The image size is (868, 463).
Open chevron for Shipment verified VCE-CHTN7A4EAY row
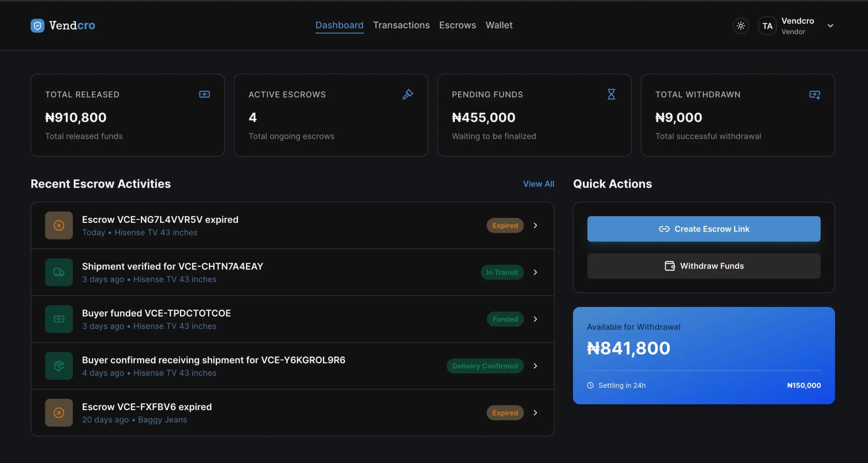click(535, 272)
